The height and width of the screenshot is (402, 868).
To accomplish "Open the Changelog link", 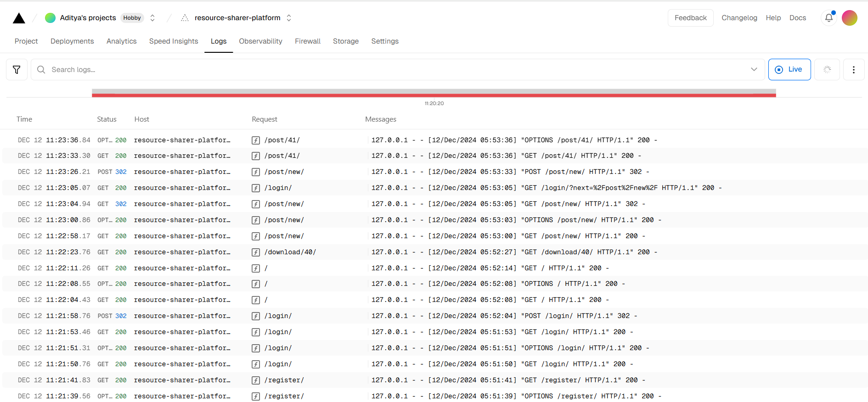I will pos(739,18).
